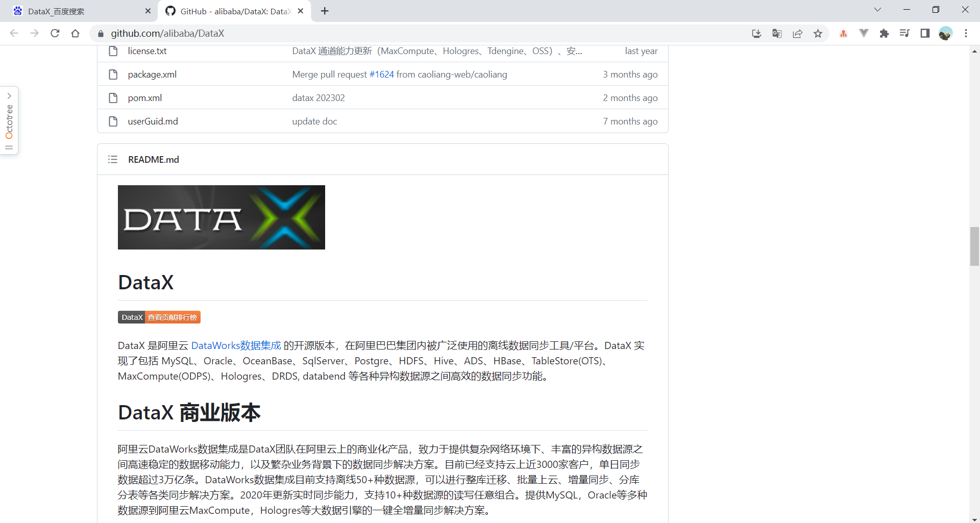
Task: Click the pom.xml file icon
Action: tap(113, 98)
